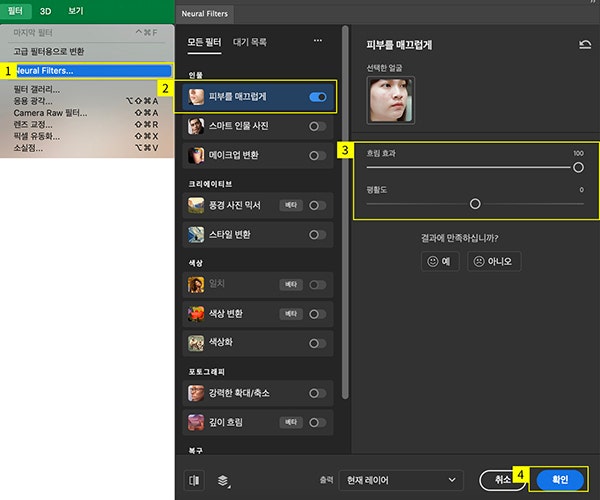Viewport: 600px width, 500px height.
Task: Choose 고급 필터용으로 변환 menu item
Action: (x=49, y=51)
